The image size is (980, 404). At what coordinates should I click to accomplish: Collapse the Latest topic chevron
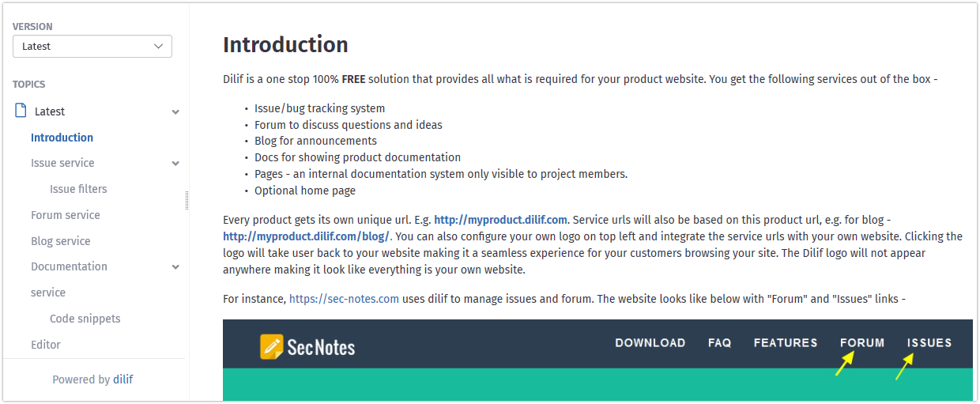(x=175, y=112)
